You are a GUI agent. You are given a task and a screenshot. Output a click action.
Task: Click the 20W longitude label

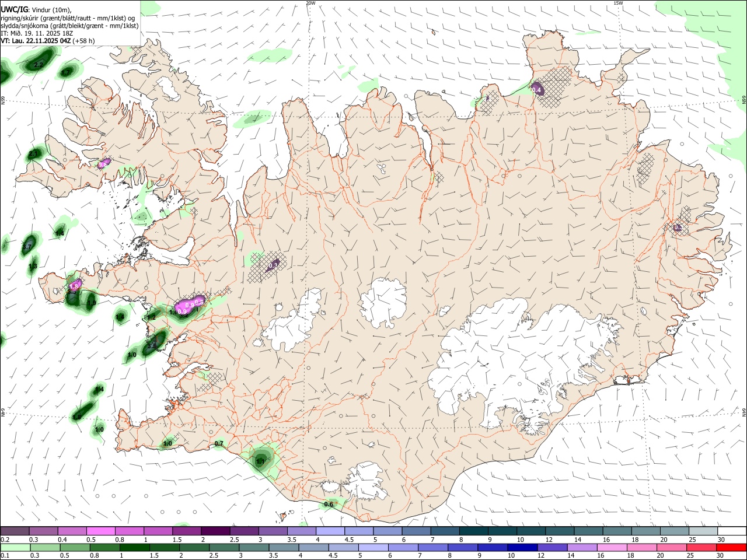point(310,3)
